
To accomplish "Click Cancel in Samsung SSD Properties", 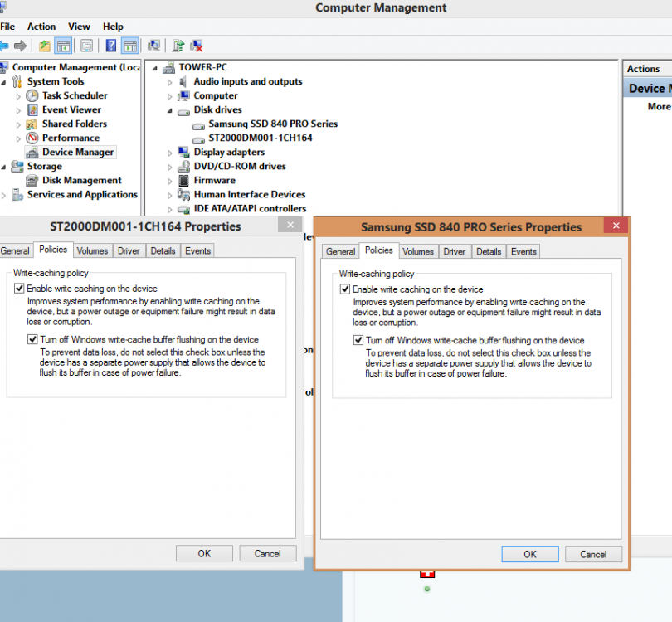I will 593,554.
